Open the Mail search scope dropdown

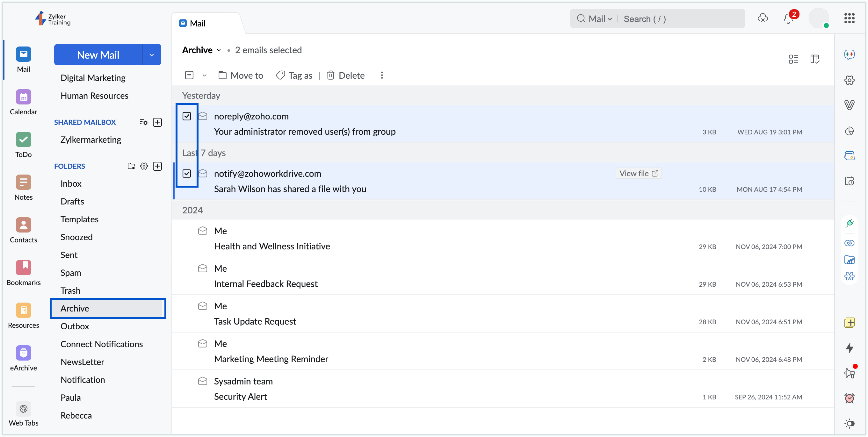tap(600, 18)
